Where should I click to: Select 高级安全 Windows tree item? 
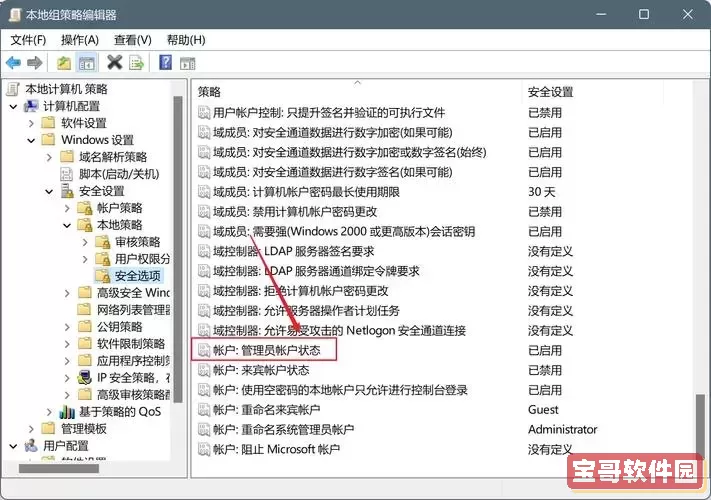(x=133, y=293)
